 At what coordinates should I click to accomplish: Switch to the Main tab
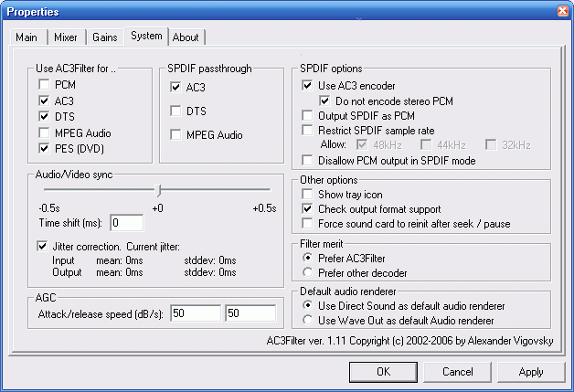click(26, 37)
